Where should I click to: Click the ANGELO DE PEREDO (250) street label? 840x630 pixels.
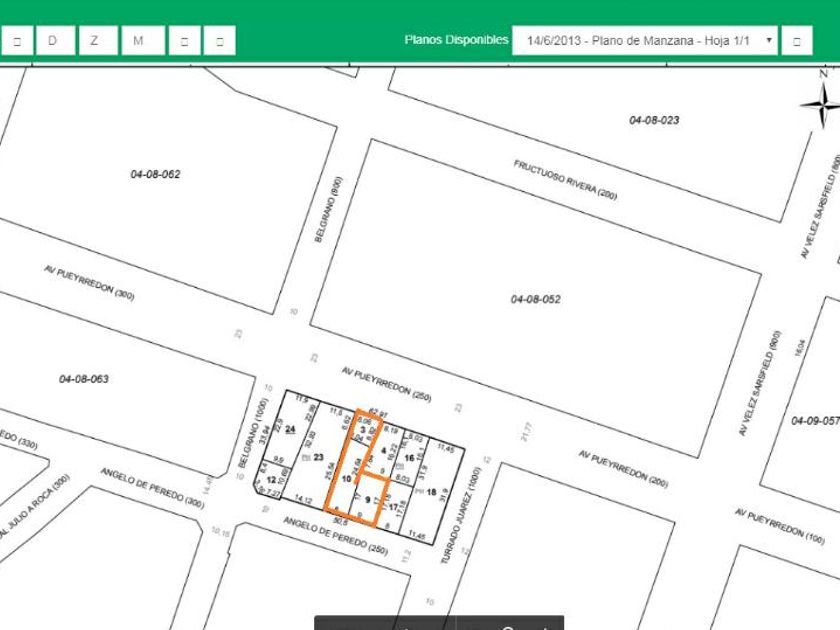pyautogui.click(x=335, y=536)
